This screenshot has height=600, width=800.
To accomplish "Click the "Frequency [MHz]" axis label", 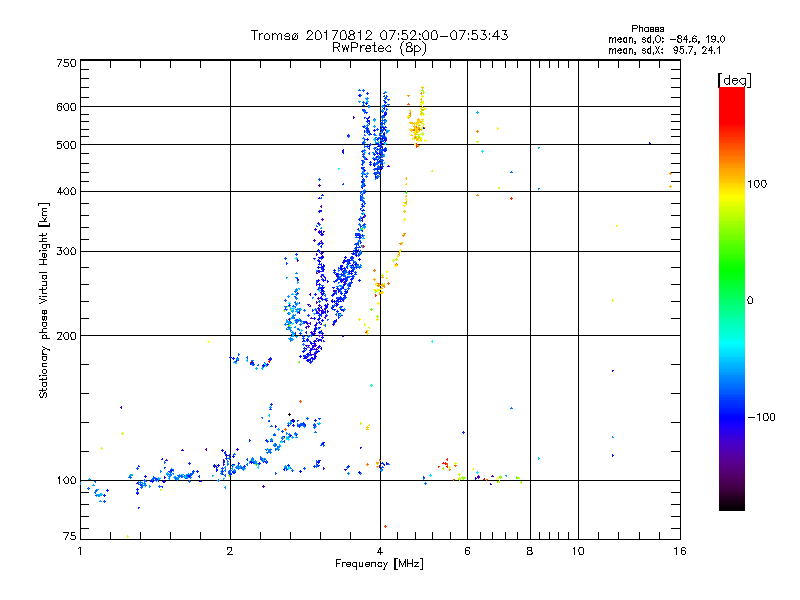I will pyautogui.click(x=379, y=564).
